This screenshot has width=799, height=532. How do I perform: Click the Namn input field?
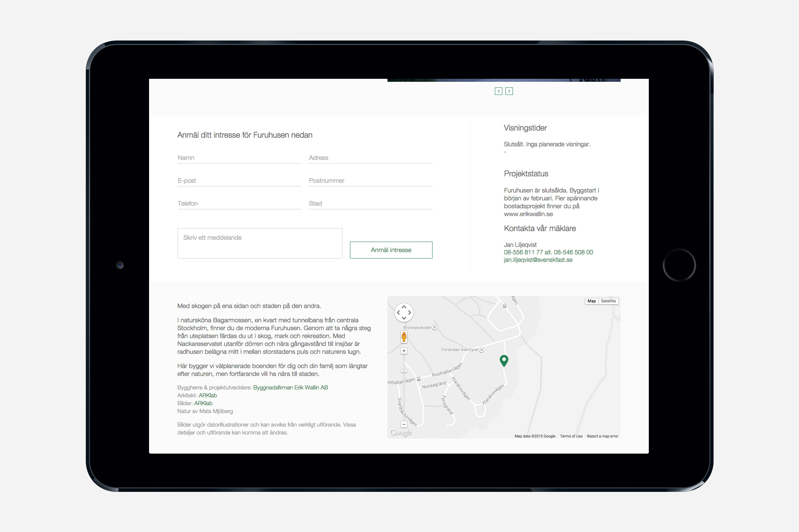[239, 158]
